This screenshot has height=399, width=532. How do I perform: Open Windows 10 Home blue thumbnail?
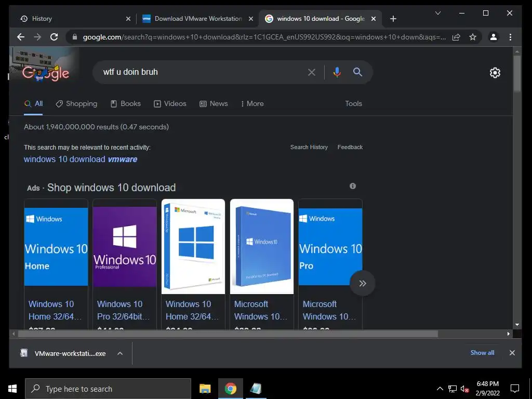pos(56,247)
